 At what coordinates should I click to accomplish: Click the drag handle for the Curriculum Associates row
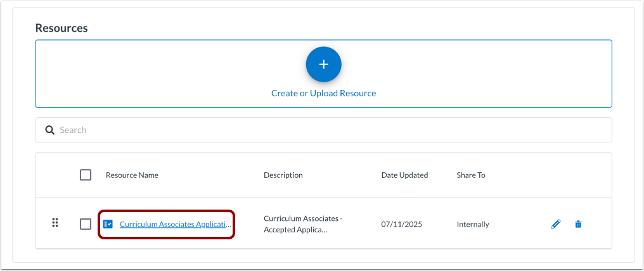[x=55, y=223]
